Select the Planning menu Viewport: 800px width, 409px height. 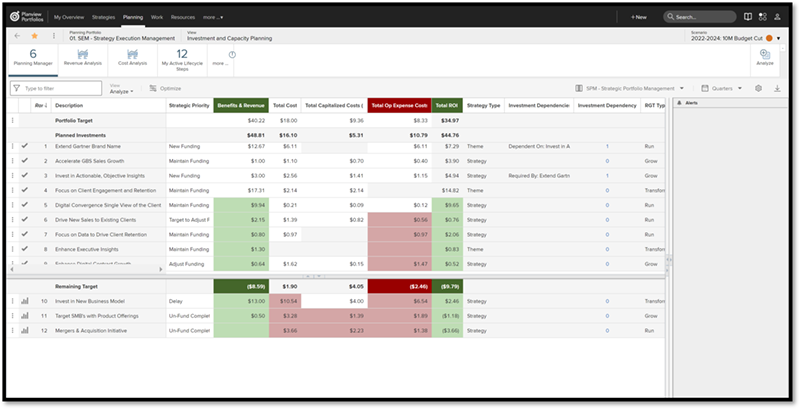[x=133, y=17]
